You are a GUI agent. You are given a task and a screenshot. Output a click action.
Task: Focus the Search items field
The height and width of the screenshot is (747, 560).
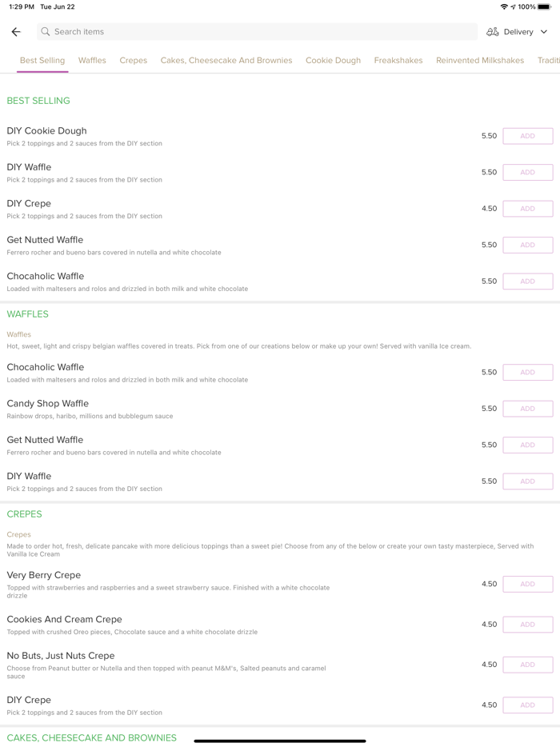point(256,32)
